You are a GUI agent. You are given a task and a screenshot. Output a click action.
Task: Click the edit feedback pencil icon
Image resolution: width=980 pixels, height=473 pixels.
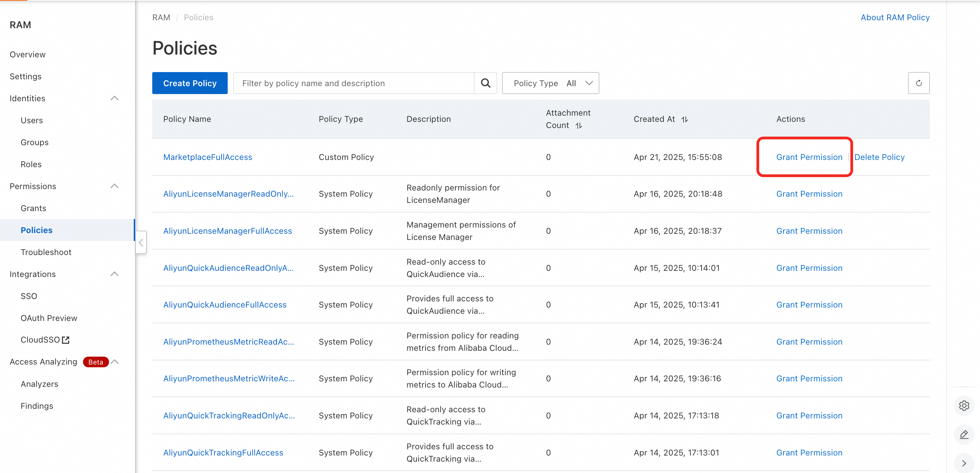click(964, 435)
